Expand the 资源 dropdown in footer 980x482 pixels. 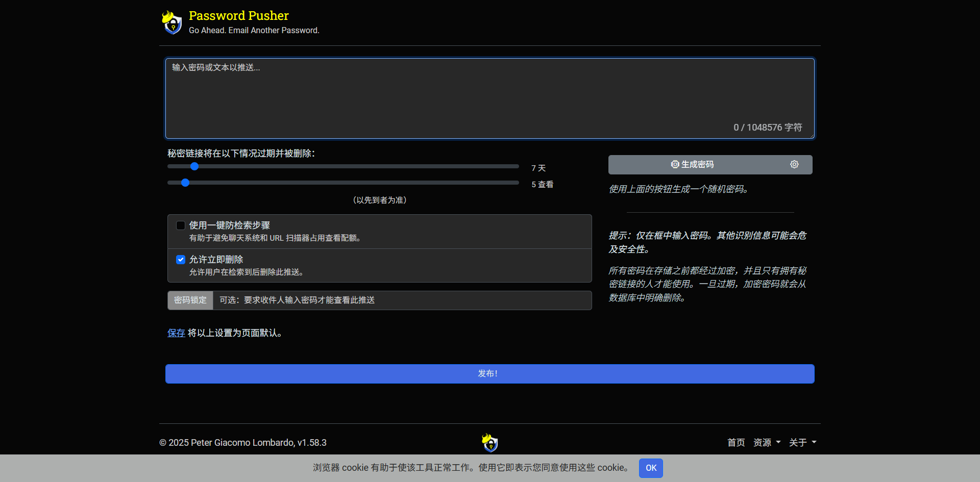coord(767,443)
